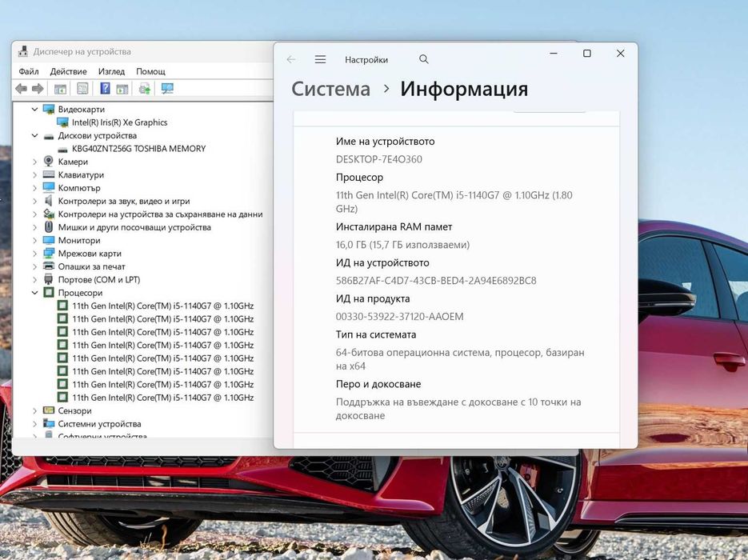Image resolution: width=748 pixels, height=560 pixels.
Task: Expand the Камери category chevron
Action: point(34,162)
